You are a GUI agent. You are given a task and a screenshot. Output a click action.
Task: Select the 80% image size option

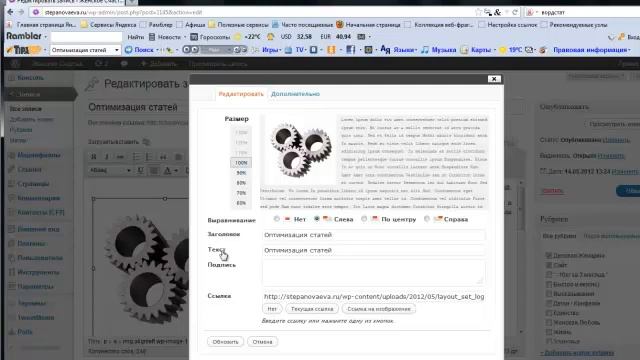(x=241, y=183)
